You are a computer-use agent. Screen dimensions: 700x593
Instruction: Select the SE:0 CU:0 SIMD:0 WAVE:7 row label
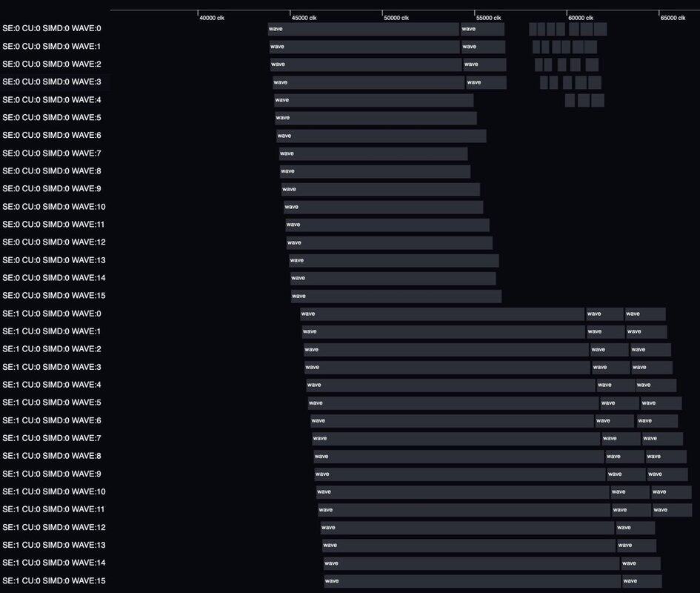(x=52, y=153)
